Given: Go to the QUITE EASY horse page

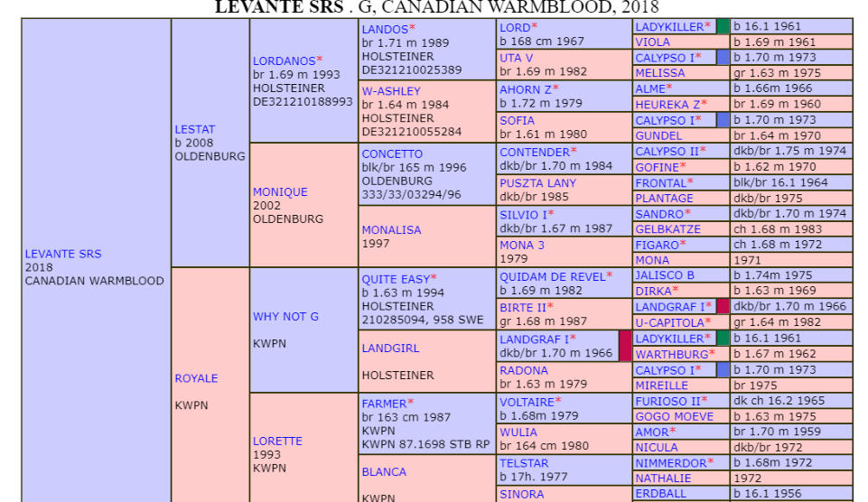Looking at the screenshot, I should pyautogui.click(x=395, y=279).
